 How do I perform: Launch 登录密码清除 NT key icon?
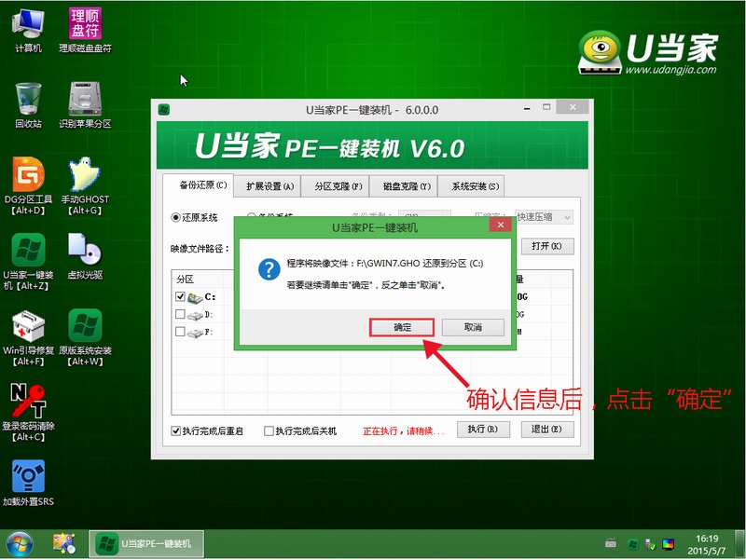pos(28,413)
